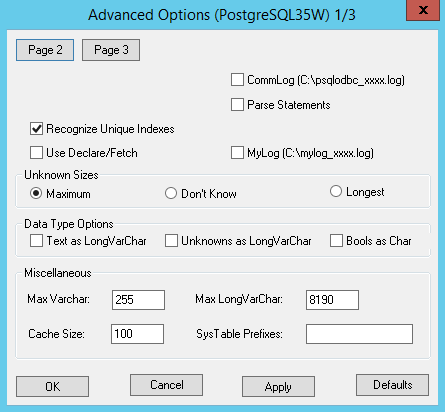This screenshot has width=445, height=412.
Task: Edit the Cache Size field
Action: coord(137,334)
